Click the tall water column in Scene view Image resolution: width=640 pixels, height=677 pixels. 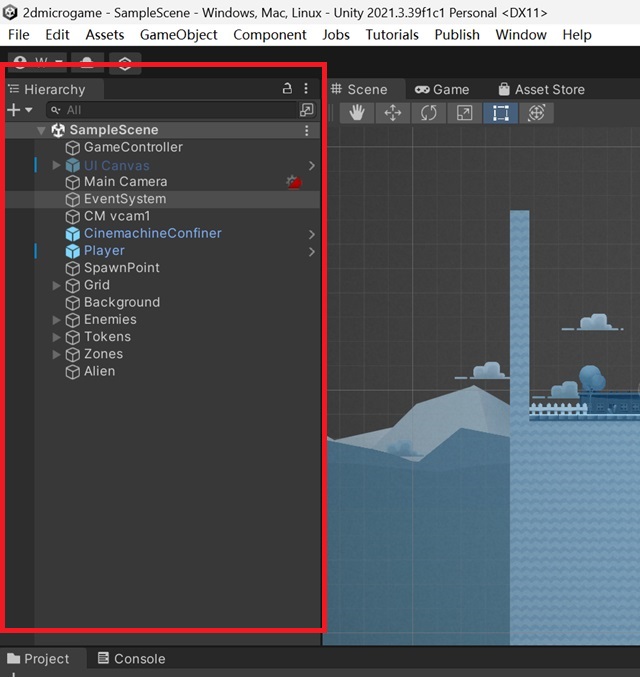(x=520, y=315)
